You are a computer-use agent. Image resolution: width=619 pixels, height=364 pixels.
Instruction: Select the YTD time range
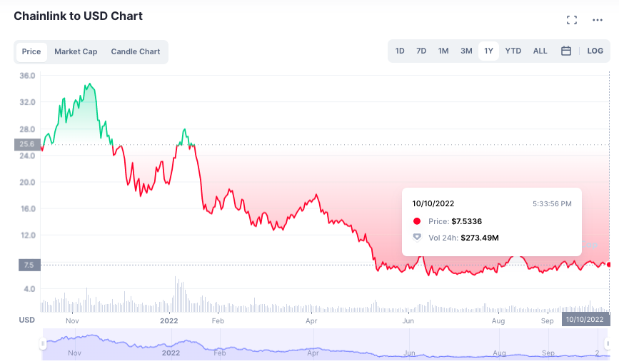point(513,51)
